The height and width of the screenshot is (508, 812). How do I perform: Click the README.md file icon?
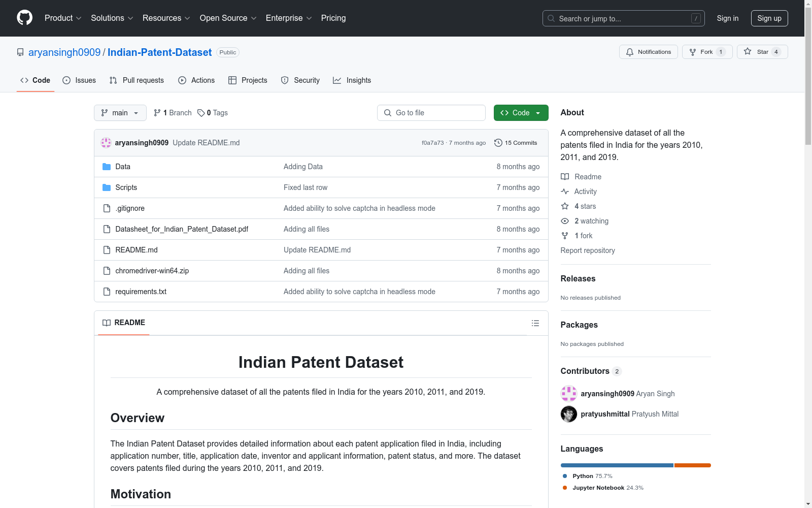click(x=107, y=250)
